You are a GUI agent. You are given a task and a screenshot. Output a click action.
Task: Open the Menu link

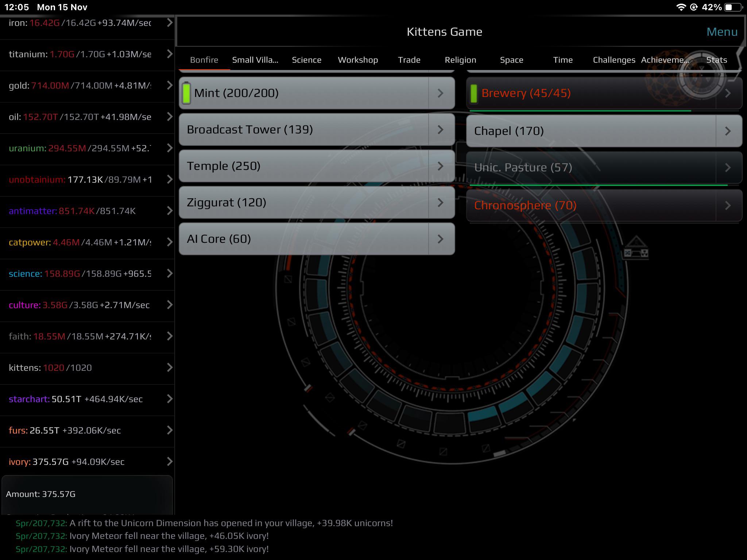[x=721, y=32]
